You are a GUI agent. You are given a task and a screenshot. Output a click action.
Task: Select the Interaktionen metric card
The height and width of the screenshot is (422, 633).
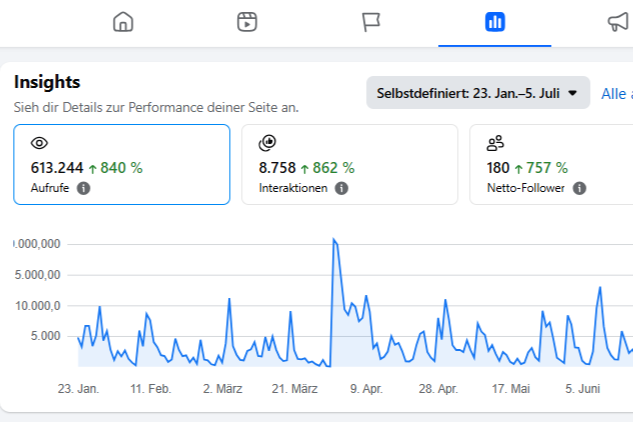pos(350,164)
